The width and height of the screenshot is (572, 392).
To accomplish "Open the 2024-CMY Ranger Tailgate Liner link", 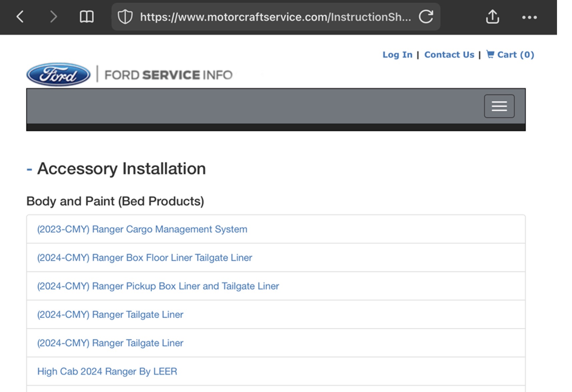I will (110, 314).
